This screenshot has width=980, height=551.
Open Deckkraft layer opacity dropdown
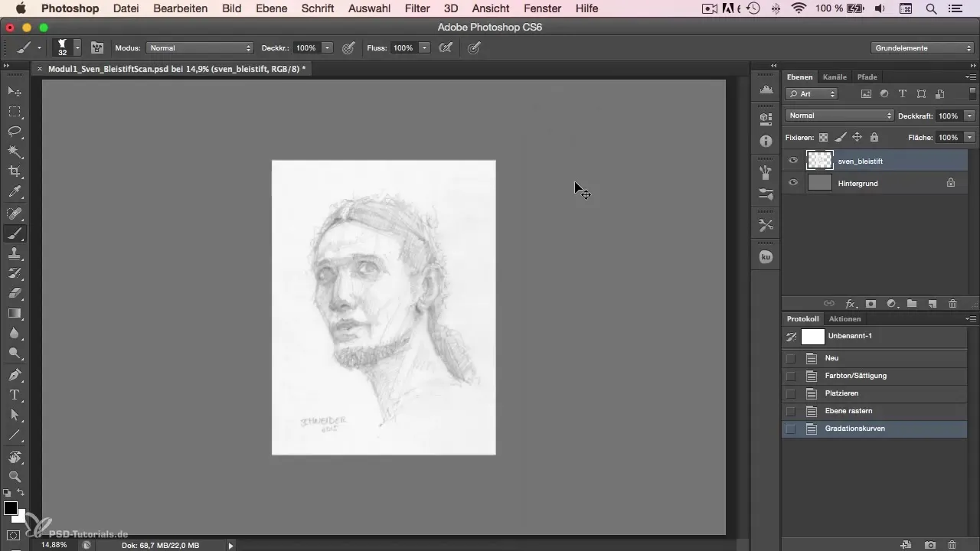coord(970,116)
